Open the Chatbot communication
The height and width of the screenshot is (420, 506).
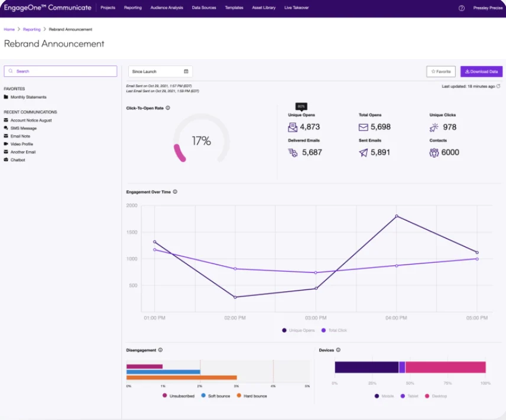tap(18, 159)
